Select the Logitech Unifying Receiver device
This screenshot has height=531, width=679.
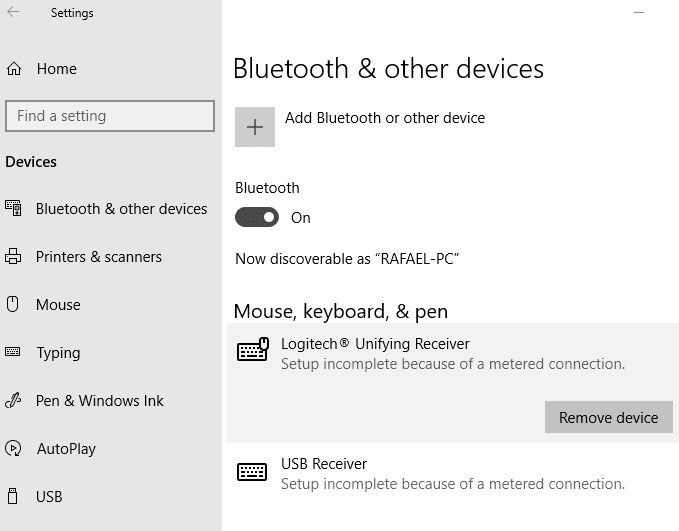375,344
